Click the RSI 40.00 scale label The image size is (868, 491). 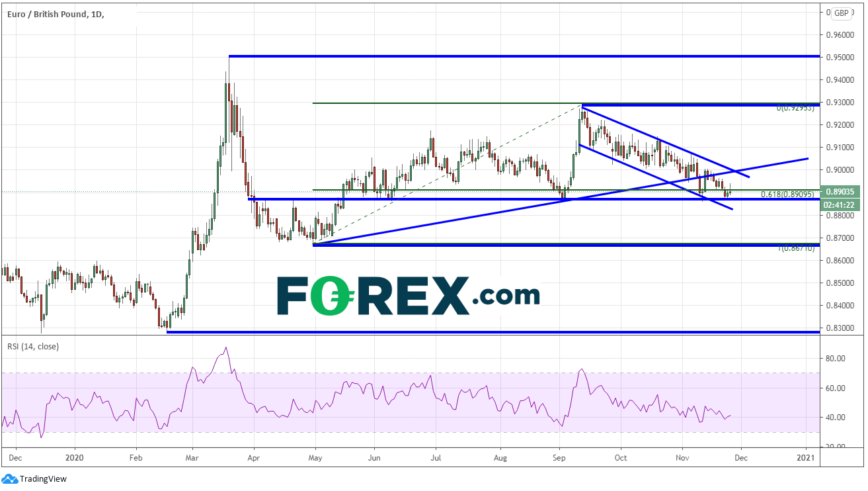click(x=836, y=418)
